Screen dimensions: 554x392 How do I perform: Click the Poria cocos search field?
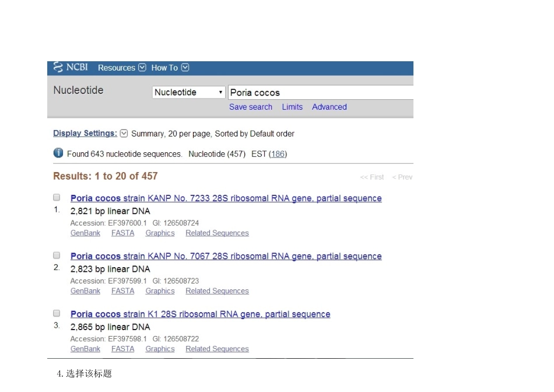[321, 93]
